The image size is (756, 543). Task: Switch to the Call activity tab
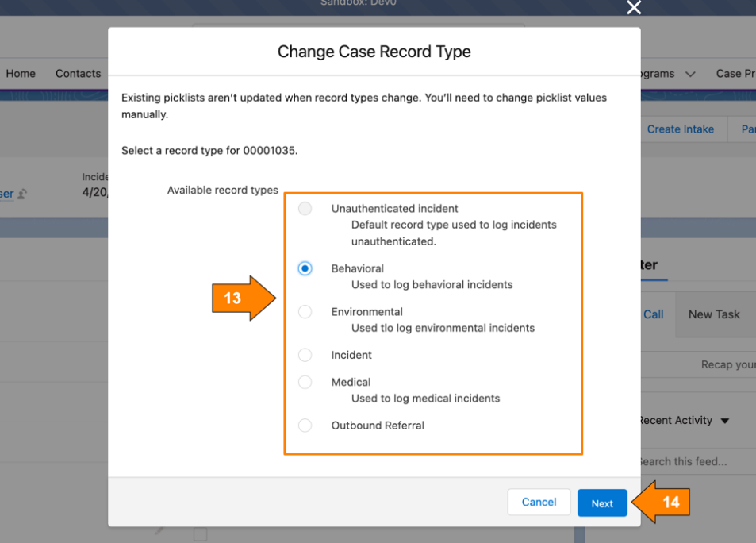pos(653,314)
